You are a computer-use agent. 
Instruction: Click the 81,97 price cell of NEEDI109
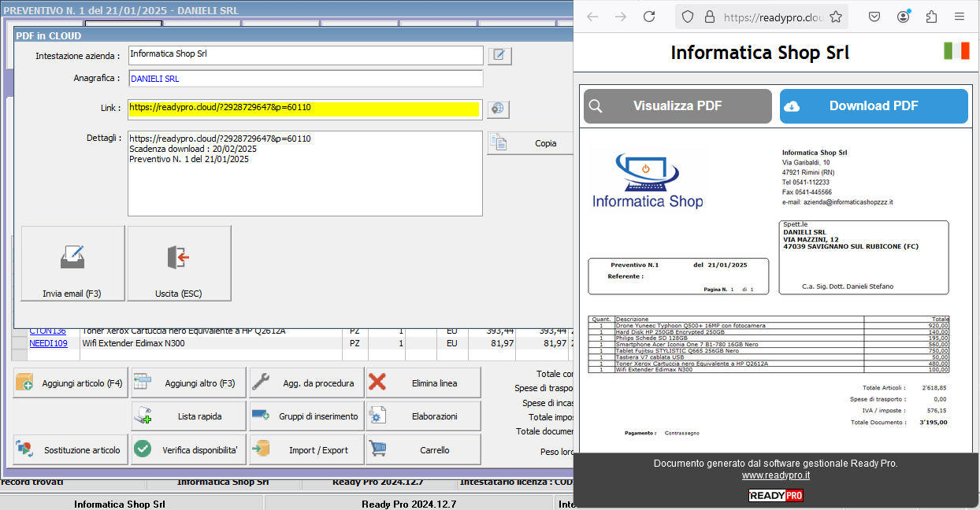[x=492, y=344]
